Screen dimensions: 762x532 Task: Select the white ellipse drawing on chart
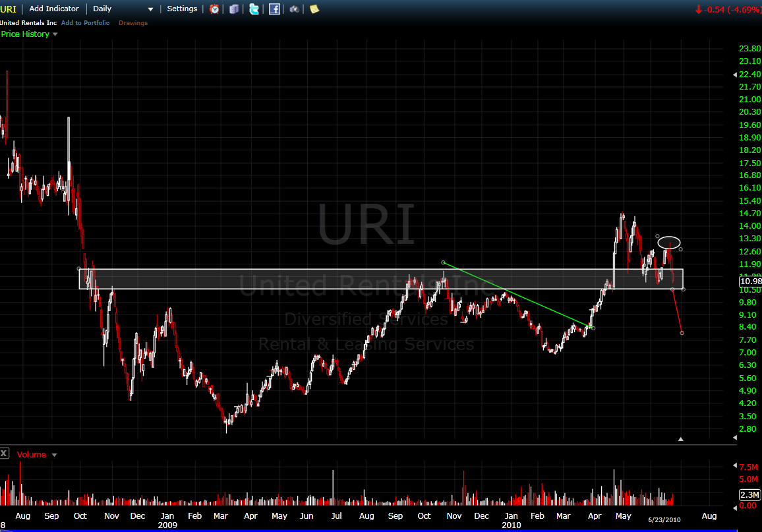(x=669, y=243)
